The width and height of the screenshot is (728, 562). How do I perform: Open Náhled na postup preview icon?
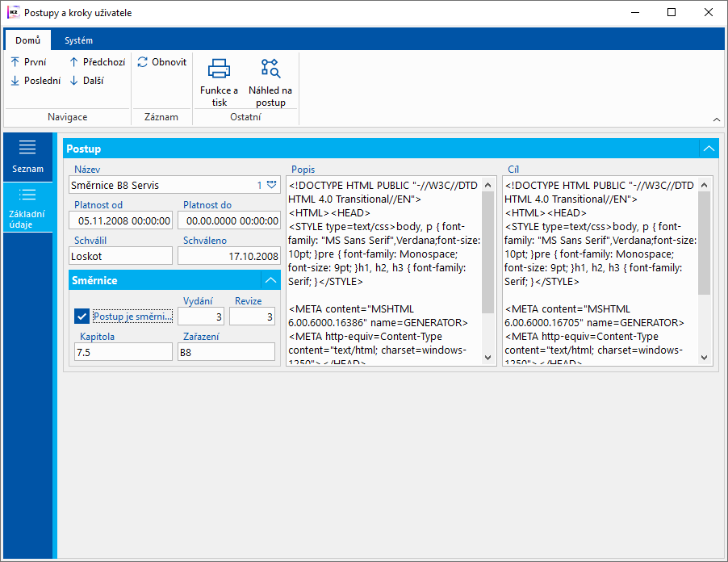click(x=270, y=69)
